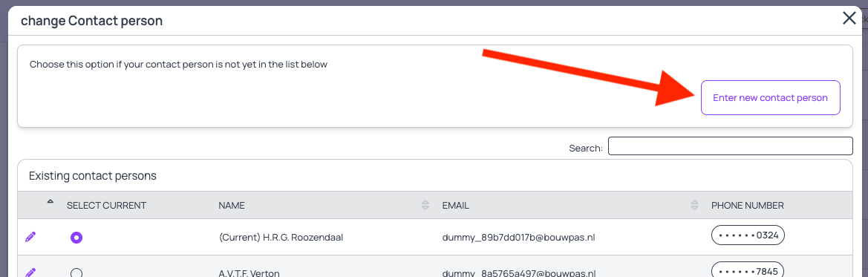This screenshot has height=277, width=868.
Task: Click the ascending sort arrow in the first column
Action: click(x=50, y=202)
